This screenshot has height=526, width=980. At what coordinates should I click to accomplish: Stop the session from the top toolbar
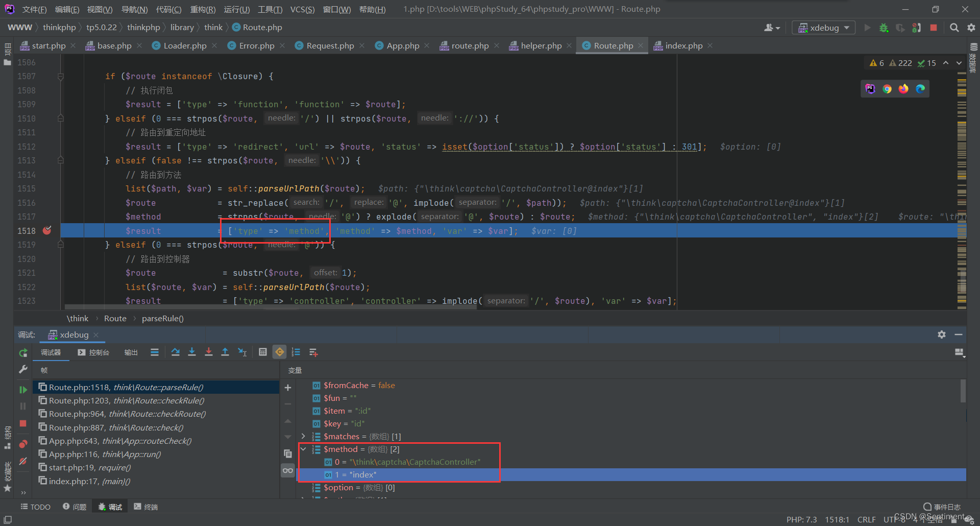[x=934, y=28]
